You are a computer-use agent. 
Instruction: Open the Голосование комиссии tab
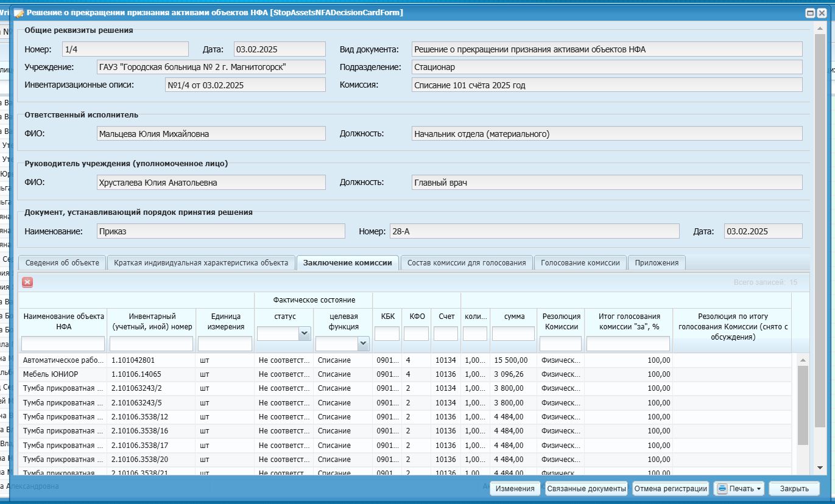580,263
